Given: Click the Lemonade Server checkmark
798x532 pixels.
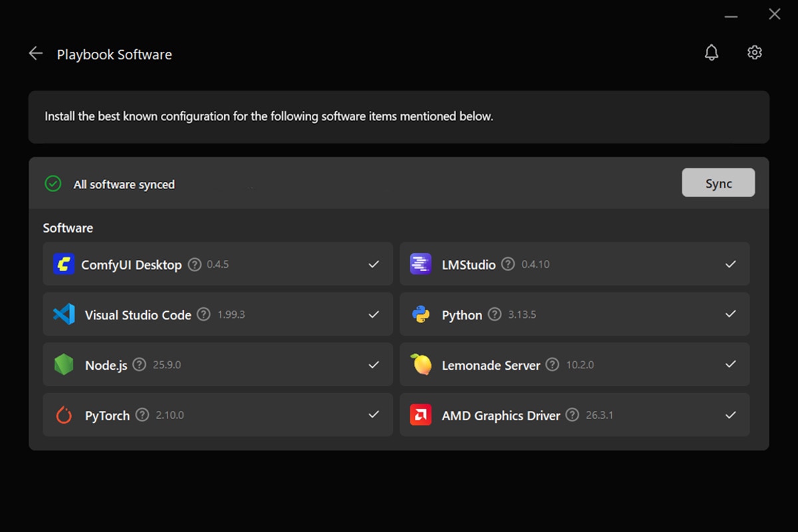Looking at the screenshot, I should (731, 364).
